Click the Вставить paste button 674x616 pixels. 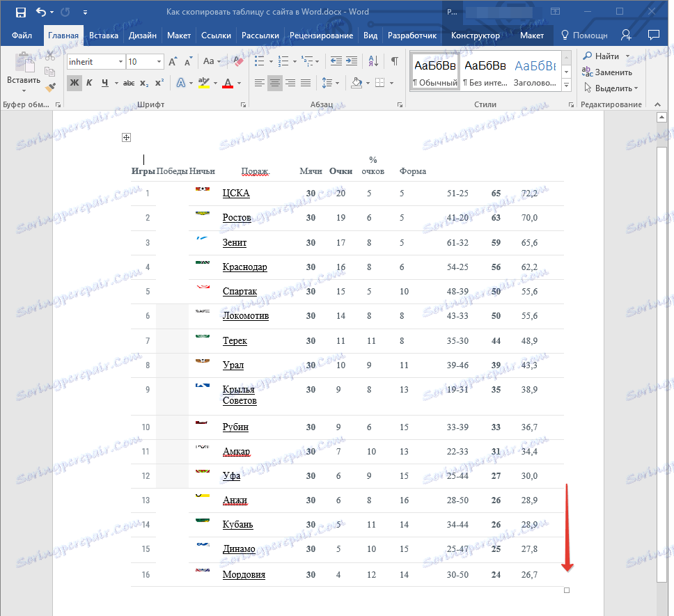coord(24,72)
